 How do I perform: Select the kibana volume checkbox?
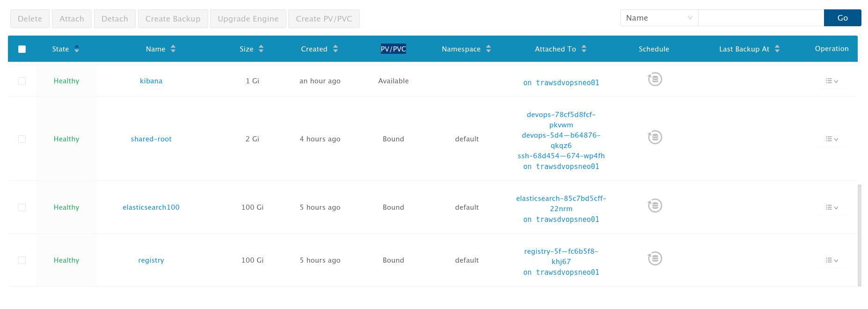[x=22, y=81]
